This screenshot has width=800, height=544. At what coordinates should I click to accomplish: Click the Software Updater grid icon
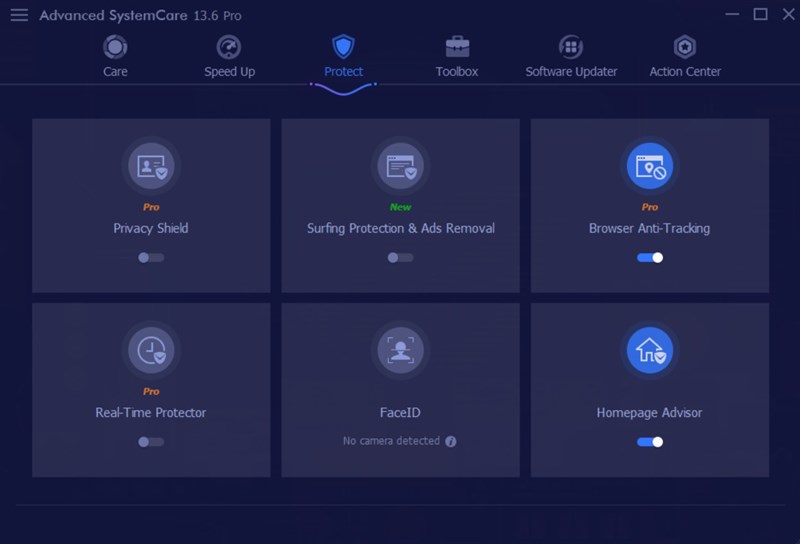pyautogui.click(x=571, y=47)
